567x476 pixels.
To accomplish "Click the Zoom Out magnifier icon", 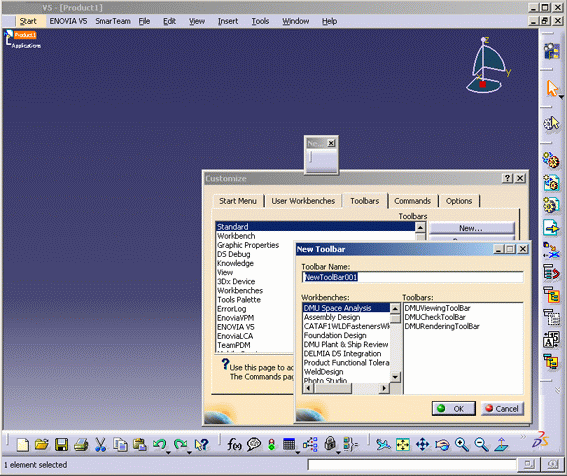I will [481, 444].
